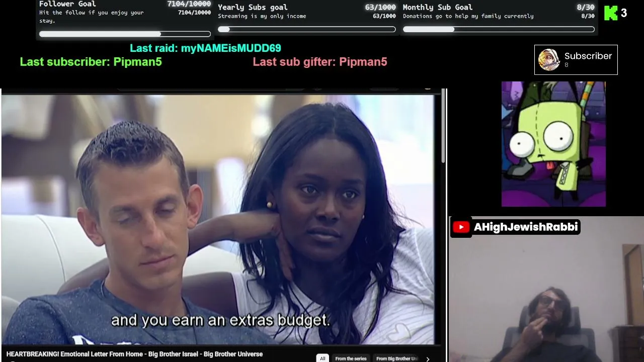Click the "Monthly Sub Goal" heading
Image resolution: width=644 pixels, height=362 pixels.
(438, 7)
